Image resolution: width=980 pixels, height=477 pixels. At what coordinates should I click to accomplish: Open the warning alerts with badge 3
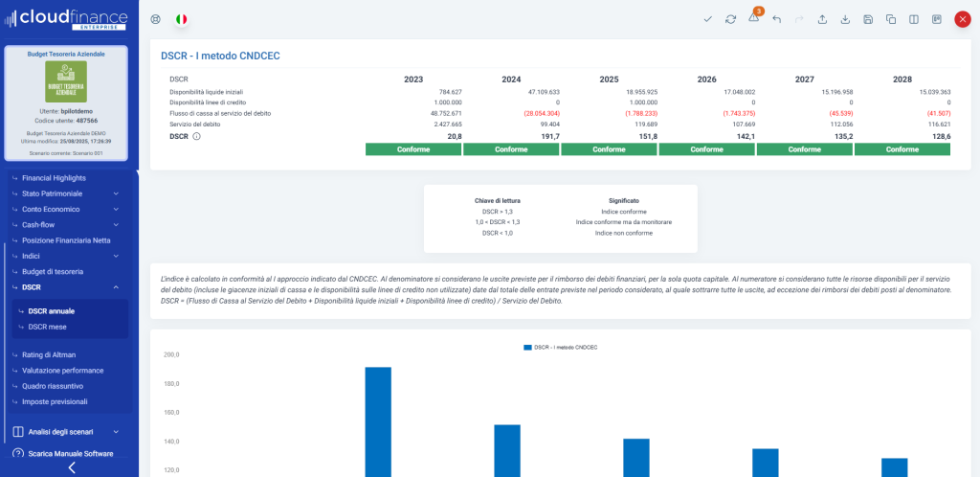[x=754, y=19]
